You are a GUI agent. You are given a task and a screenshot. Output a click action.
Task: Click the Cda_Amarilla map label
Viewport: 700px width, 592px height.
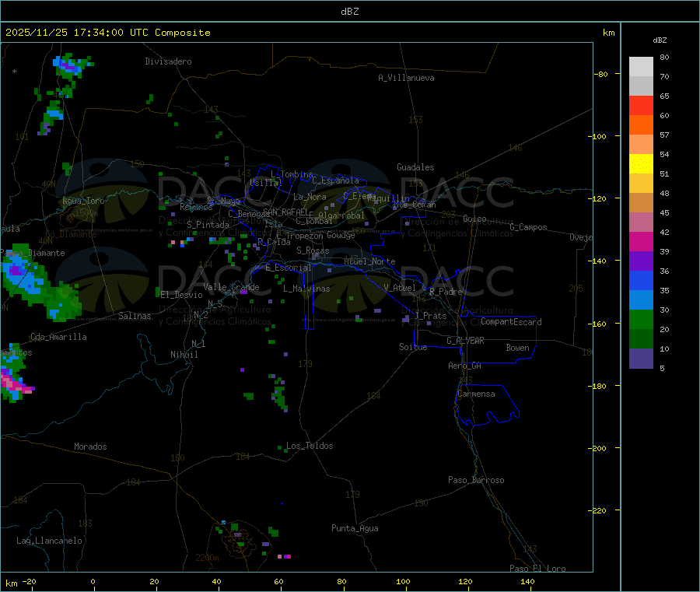(x=58, y=337)
